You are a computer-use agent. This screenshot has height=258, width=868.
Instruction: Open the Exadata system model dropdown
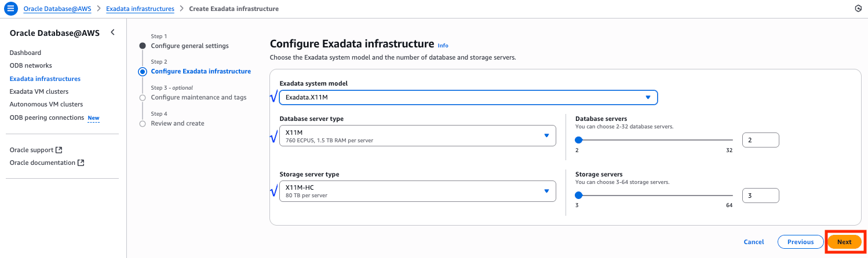coord(468,97)
